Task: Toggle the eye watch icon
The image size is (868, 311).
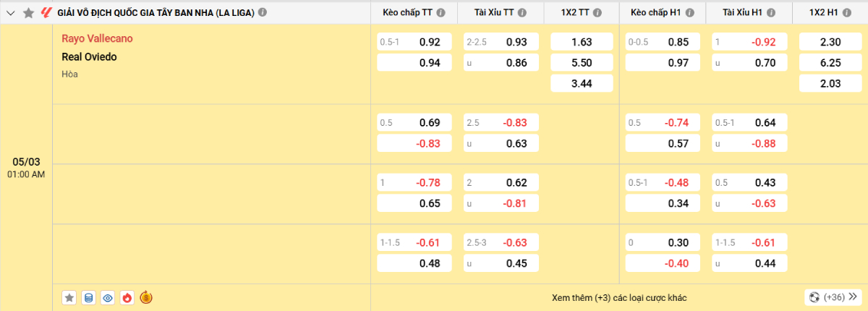Action: coord(108,297)
